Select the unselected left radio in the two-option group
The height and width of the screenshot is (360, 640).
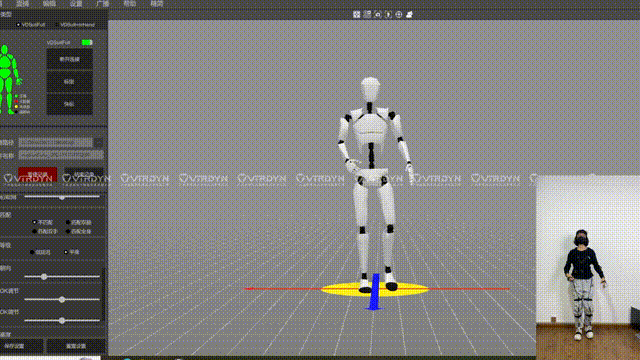tap(32, 252)
